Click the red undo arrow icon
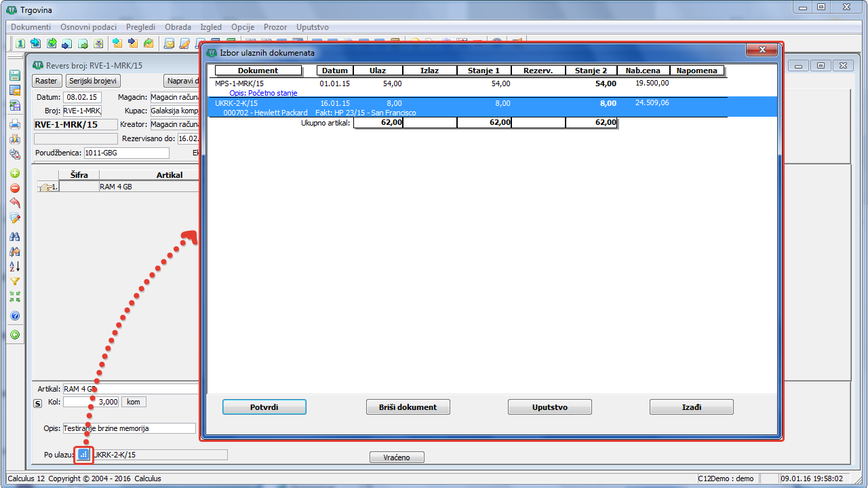The image size is (868, 488). (15, 203)
